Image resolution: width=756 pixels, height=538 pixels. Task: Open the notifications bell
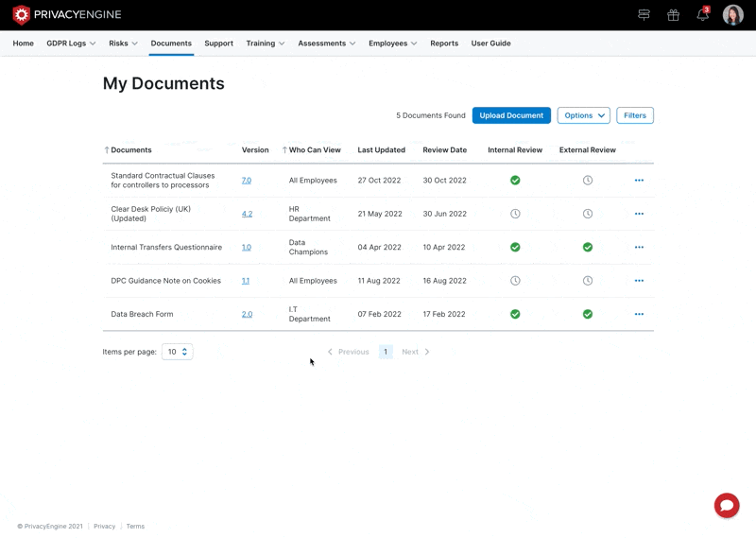[703, 14]
